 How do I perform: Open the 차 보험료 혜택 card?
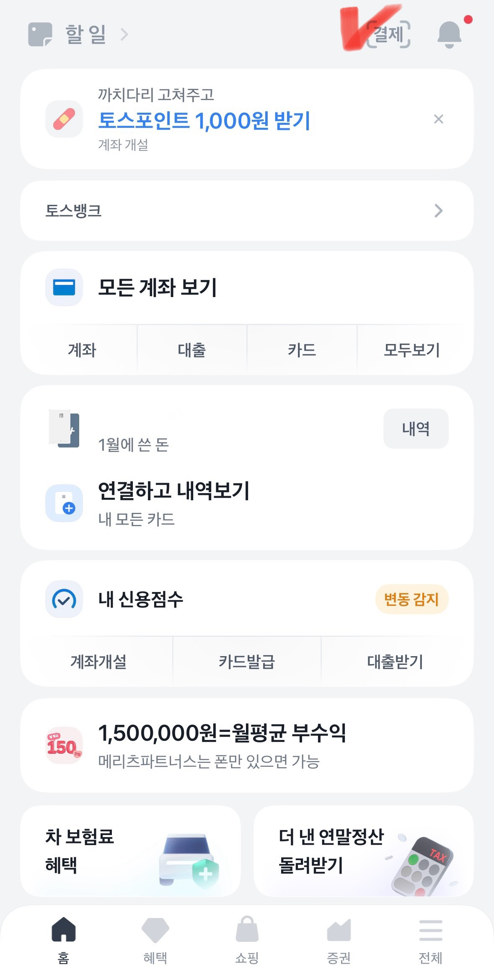pos(131,851)
